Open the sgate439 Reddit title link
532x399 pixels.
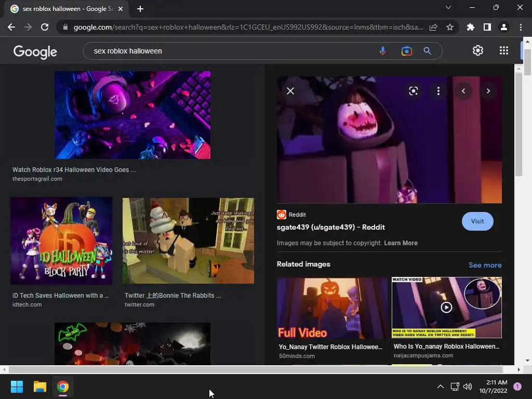coord(331,227)
